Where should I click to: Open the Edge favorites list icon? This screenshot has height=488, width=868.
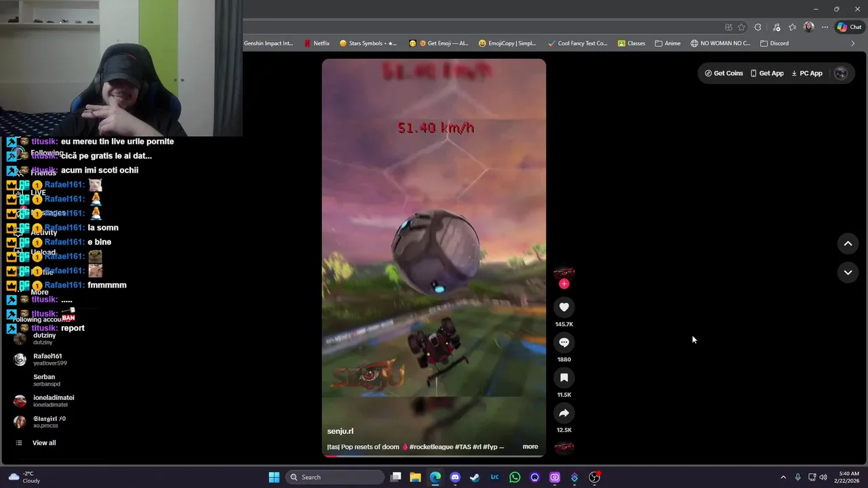point(792,27)
